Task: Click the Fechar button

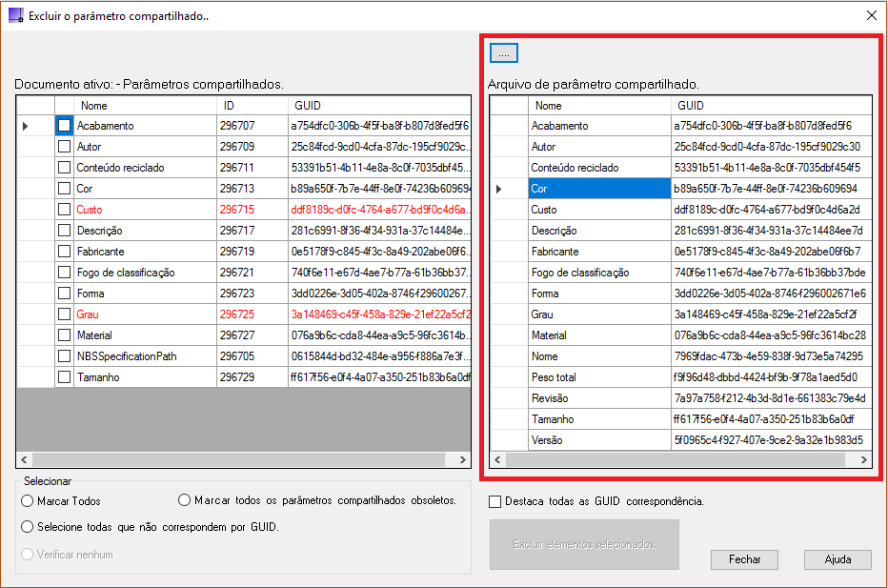Action: tap(744, 559)
